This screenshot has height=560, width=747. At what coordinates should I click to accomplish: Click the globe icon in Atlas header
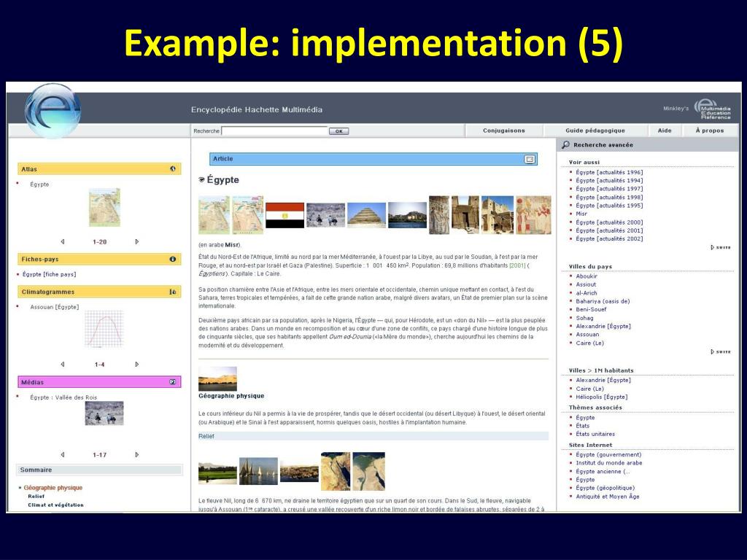click(x=172, y=169)
